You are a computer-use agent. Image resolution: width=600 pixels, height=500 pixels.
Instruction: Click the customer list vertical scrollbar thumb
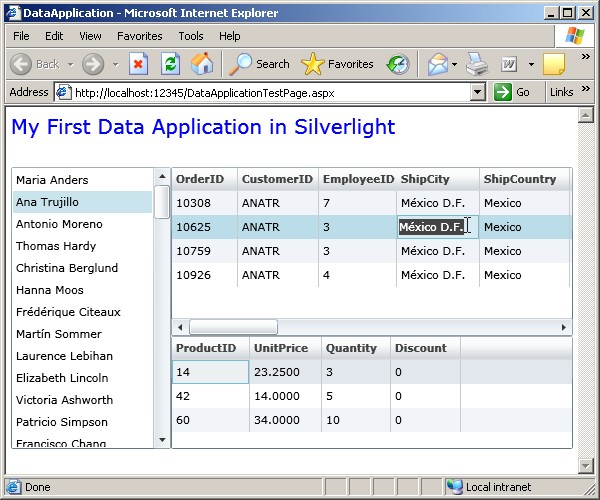[x=162, y=202]
